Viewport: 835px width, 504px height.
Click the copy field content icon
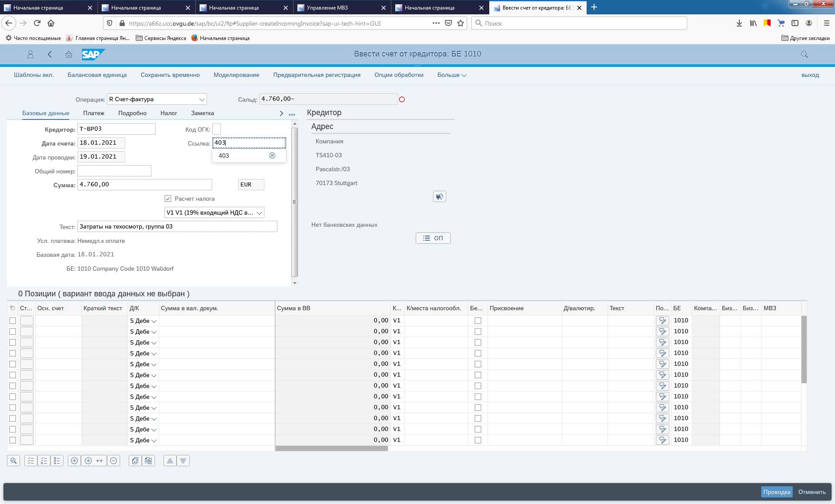pos(148,461)
